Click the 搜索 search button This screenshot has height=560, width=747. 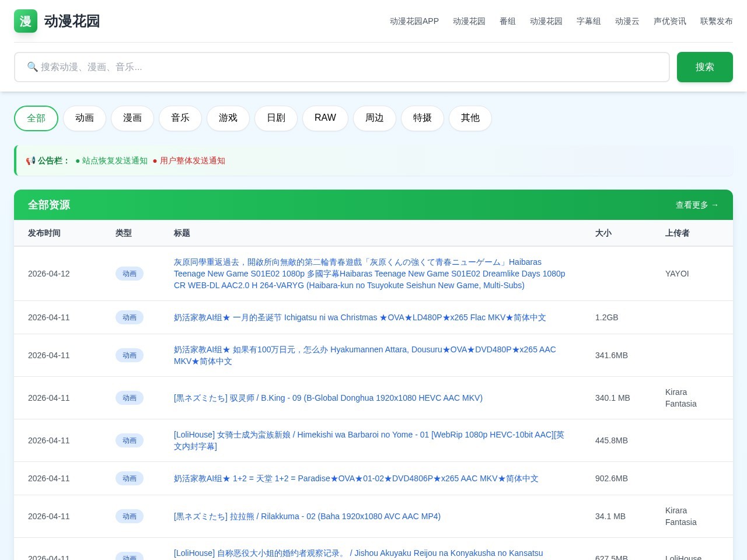pos(704,67)
